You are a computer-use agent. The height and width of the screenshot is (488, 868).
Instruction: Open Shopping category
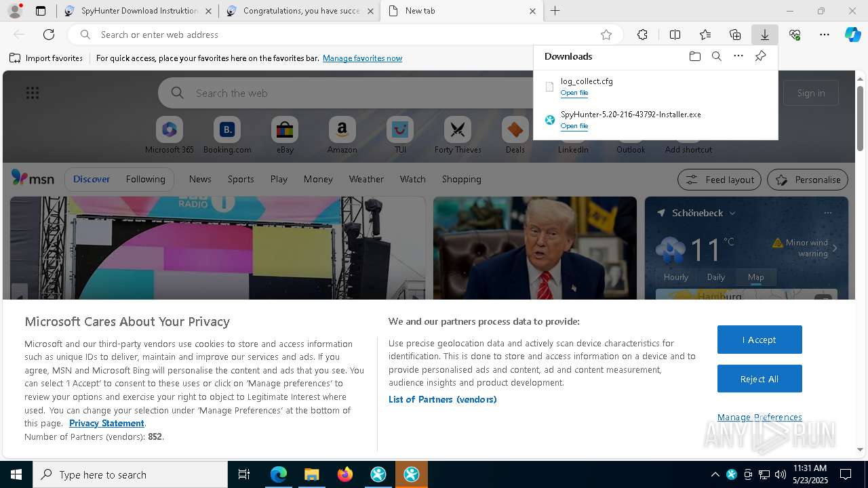click(x=462, y=179)
